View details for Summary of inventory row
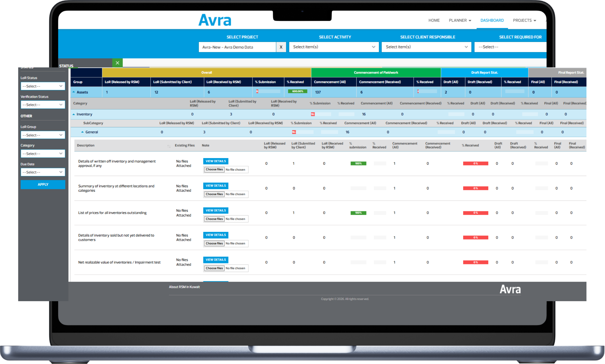The height and width of the screenshot is (364, 605). pos(216,186)
